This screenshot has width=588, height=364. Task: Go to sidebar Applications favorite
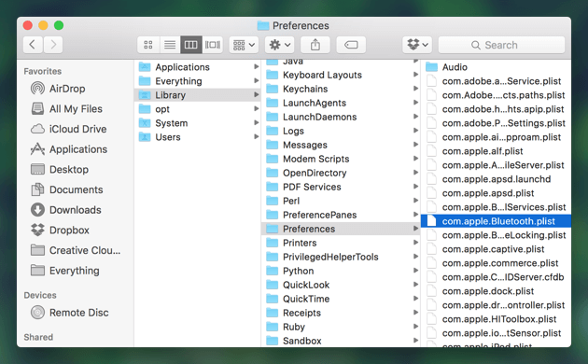pos(69,149)
